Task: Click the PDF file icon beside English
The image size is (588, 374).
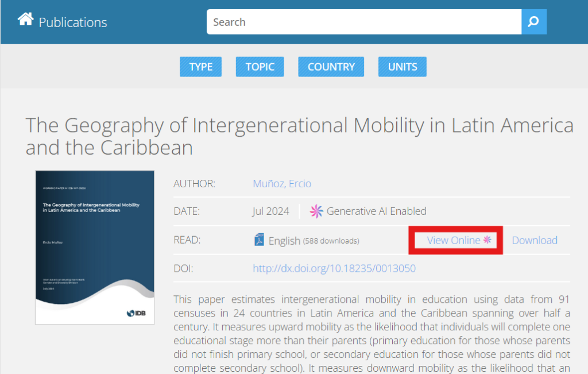Action: 259,240
